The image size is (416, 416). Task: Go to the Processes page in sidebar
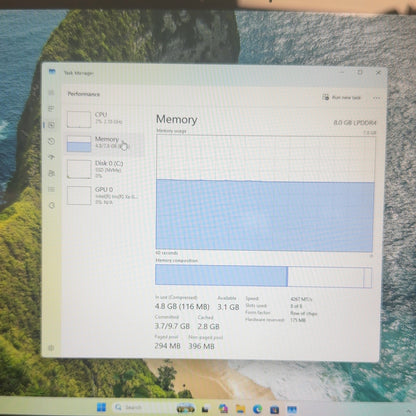click(x=51, y=109)
